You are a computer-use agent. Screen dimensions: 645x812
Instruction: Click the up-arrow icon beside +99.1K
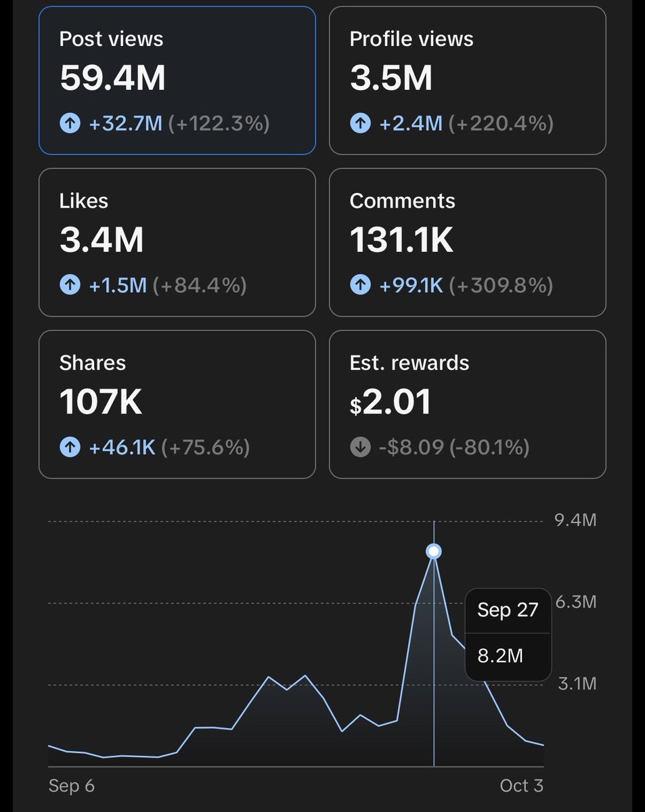(360, 286)
